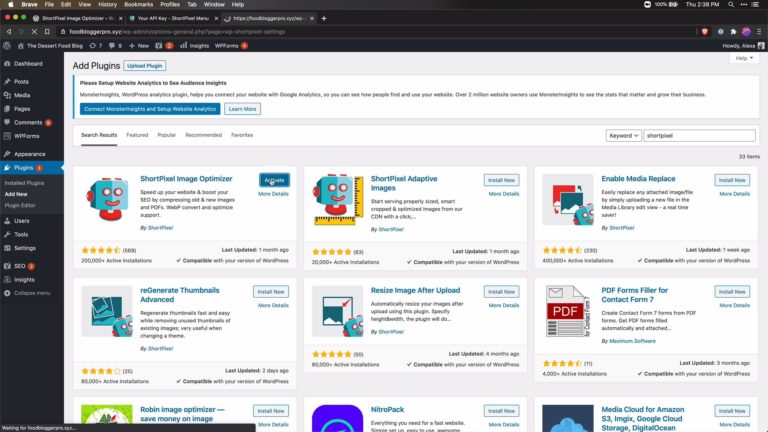Click Connect MonsterInsights and Setup button
The image size is (768, 432).
[x=150, y=109]
